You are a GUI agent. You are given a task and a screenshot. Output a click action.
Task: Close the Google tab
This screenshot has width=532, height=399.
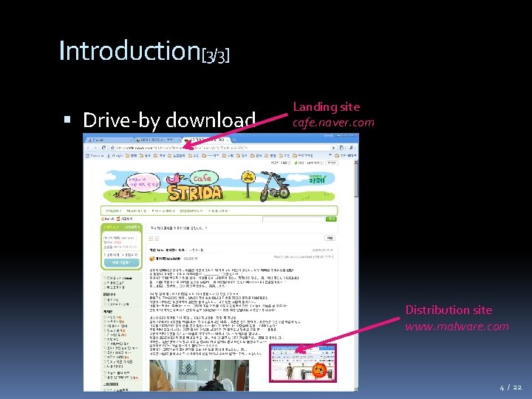point(131,140)
